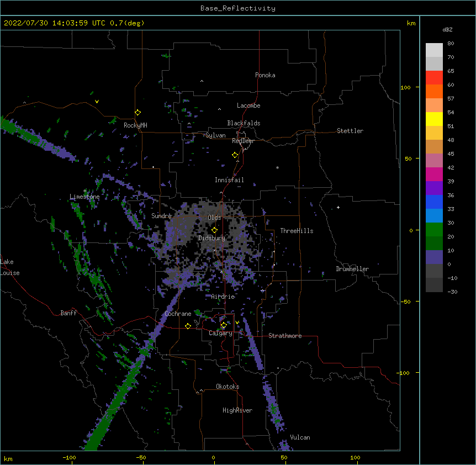Select the yellow 54 dBZ legend swatch
Viewport: 476px width, 465px height.
(x=434, y=119)
